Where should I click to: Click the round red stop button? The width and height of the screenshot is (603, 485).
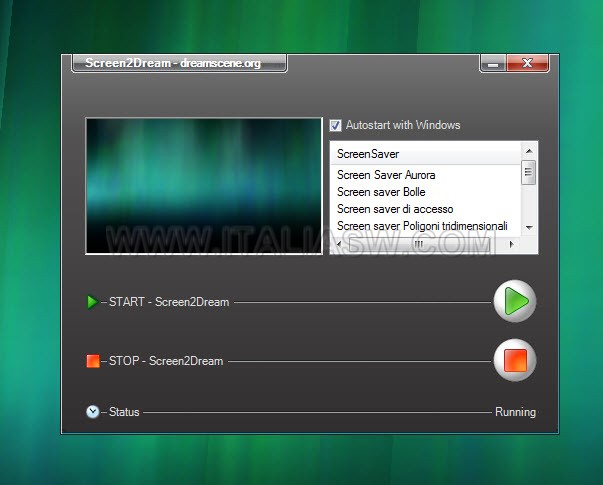515,360
